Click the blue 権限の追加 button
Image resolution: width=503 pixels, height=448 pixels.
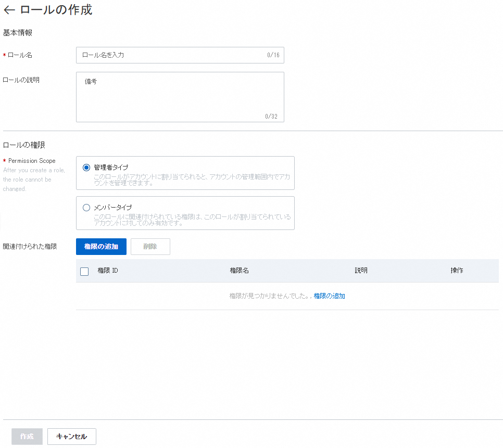click(101, 247)
